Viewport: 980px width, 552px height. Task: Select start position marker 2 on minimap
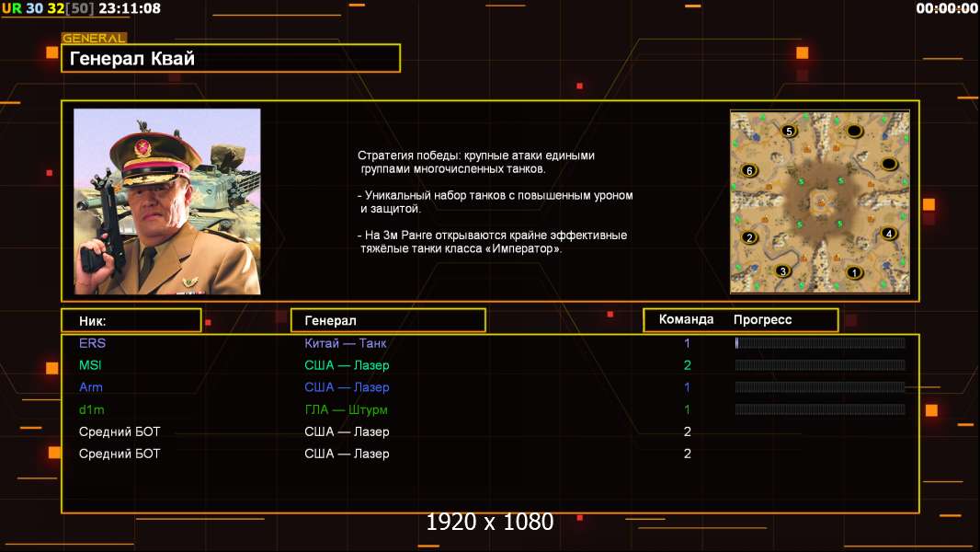tap(749, 237)
